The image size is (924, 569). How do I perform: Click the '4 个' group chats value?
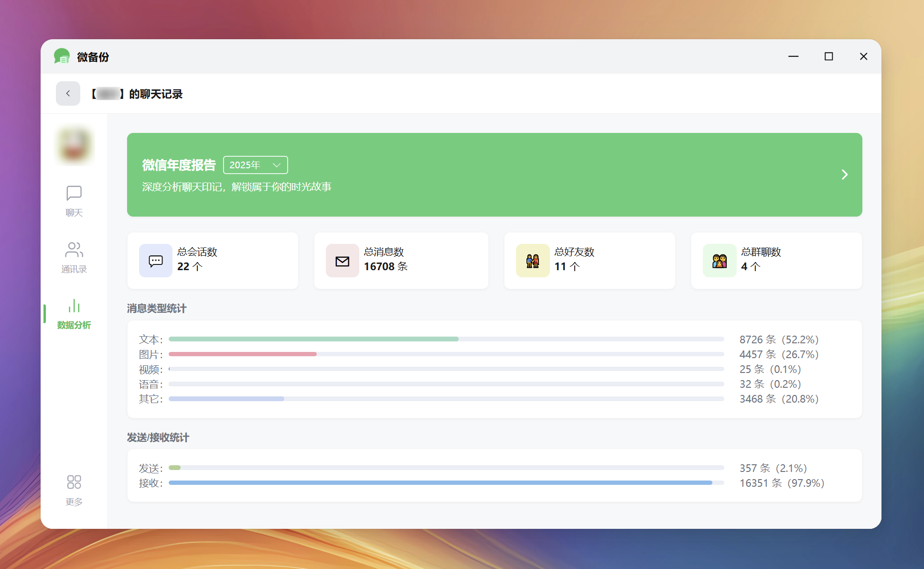pos(750,266)
